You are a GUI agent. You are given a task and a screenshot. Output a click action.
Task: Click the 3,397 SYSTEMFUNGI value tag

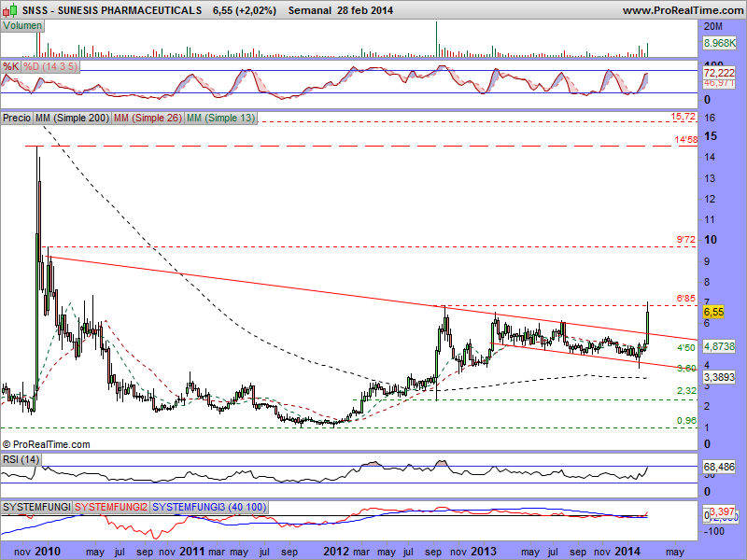[723, 511]
